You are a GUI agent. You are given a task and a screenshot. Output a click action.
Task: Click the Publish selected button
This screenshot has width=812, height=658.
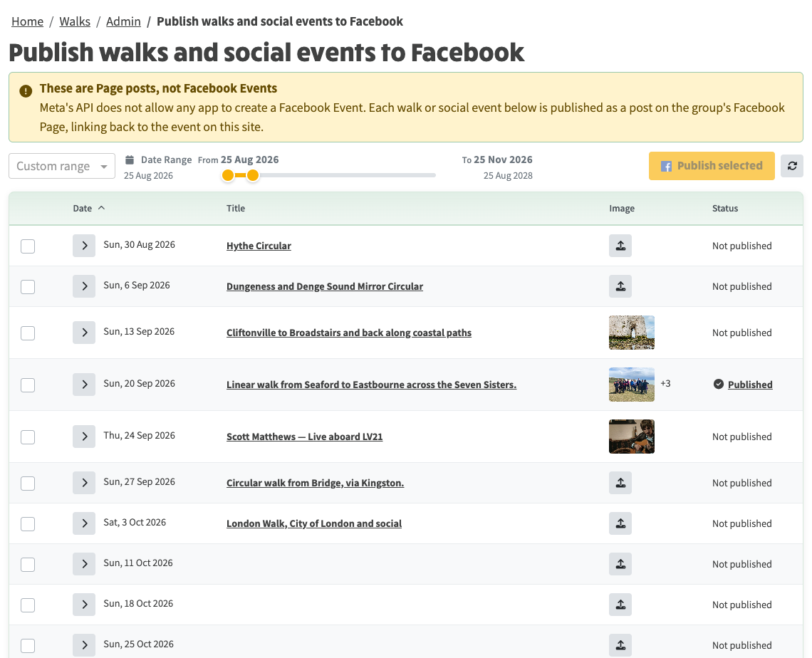pos(712,166)
